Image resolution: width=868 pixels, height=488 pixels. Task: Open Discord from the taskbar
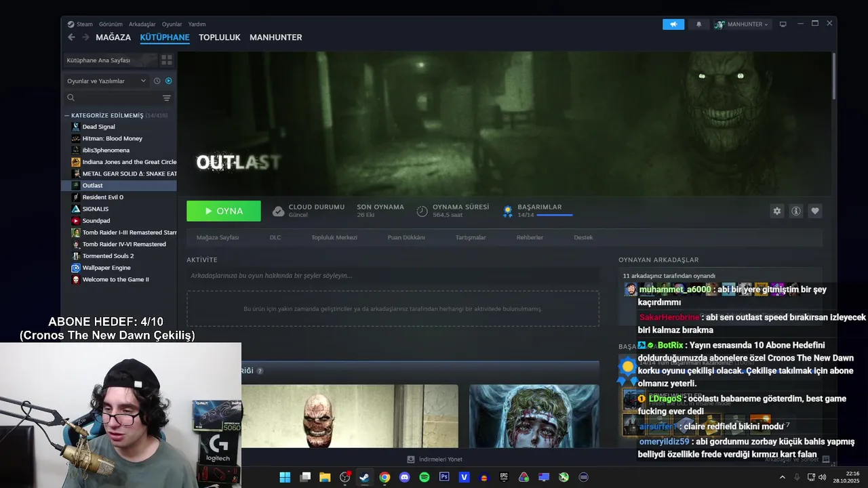point(405,477)
